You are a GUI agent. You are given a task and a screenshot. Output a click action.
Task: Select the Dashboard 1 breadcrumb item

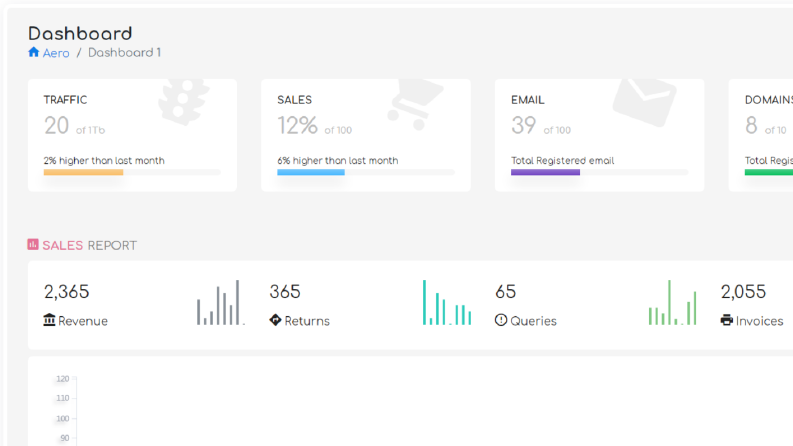124,53
